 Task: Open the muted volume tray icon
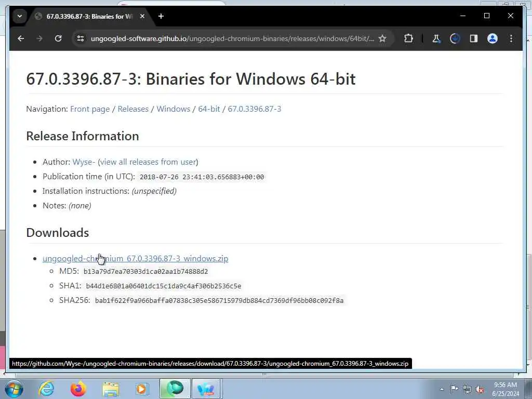[480, 389]
